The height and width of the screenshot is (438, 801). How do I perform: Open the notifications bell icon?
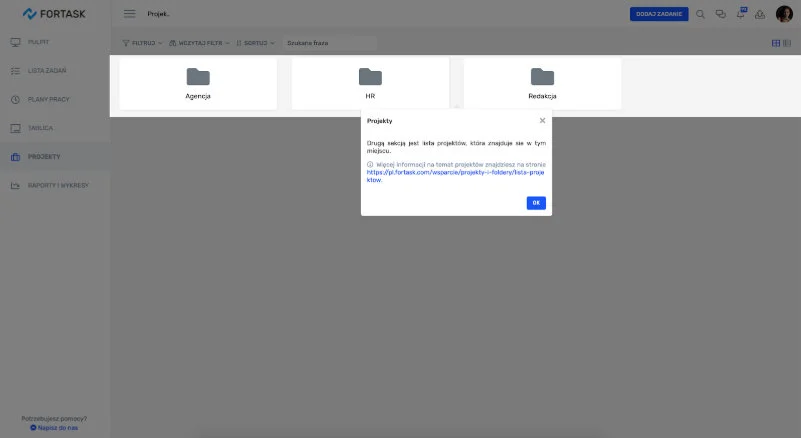click(740, 14)
